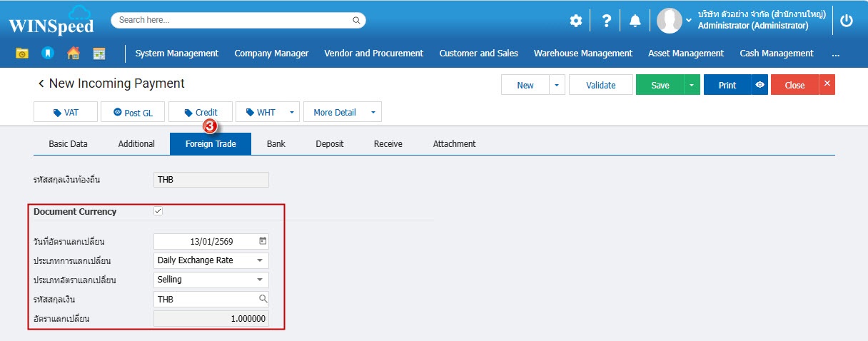Click the search magnifier in currency code field

[262, 300]
